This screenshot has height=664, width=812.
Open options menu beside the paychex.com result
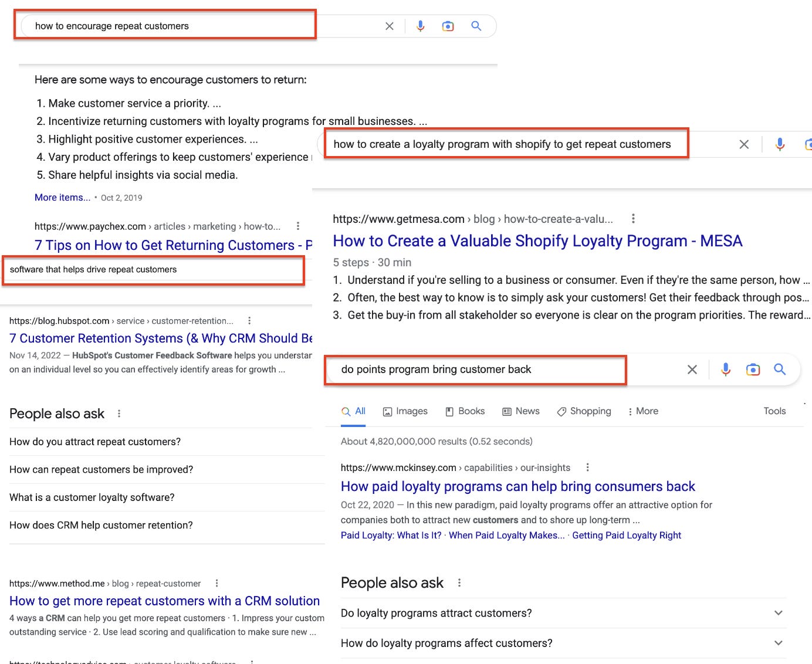coord(298,226)
